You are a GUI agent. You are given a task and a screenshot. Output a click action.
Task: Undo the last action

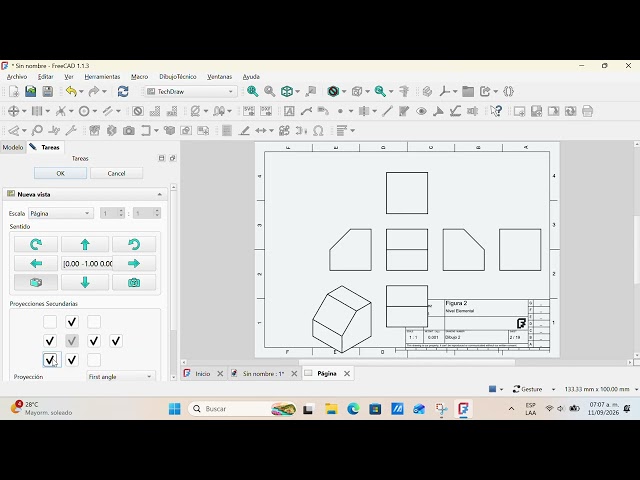(71, 91)
